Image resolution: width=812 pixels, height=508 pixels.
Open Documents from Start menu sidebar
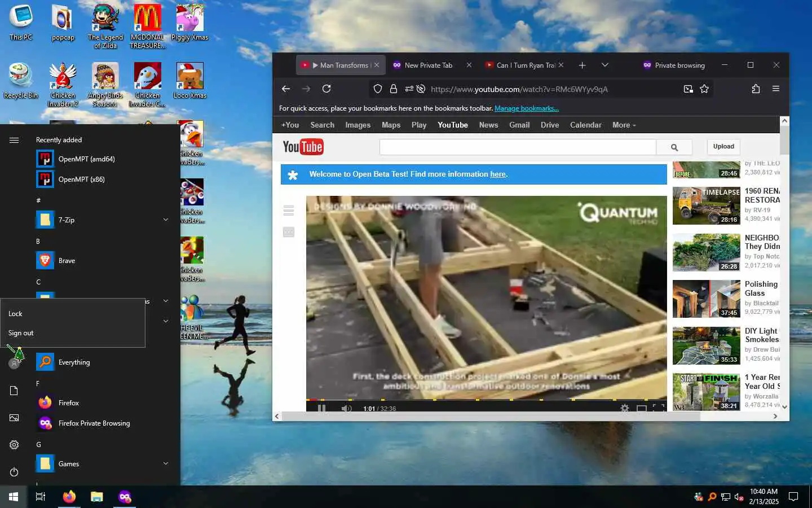(x=14, y=391)
